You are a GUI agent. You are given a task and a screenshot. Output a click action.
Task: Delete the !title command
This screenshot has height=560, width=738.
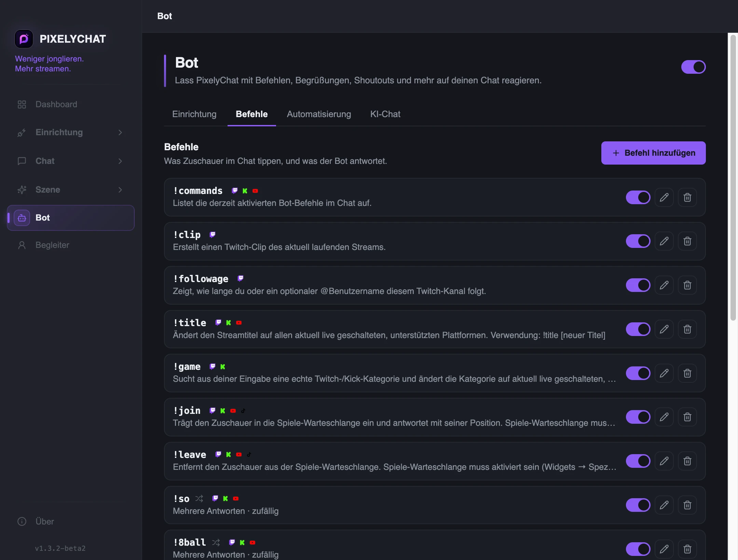[x=687, y=329]
